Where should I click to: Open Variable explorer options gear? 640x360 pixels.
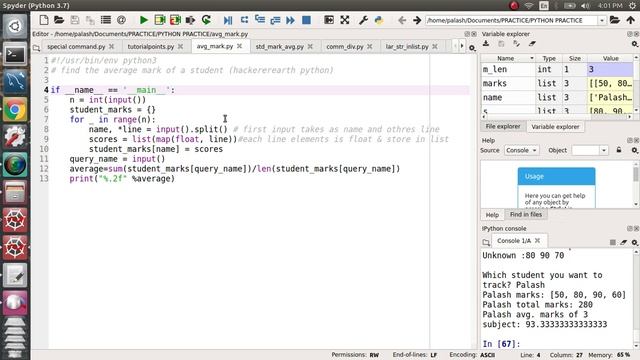pos(635,44)
